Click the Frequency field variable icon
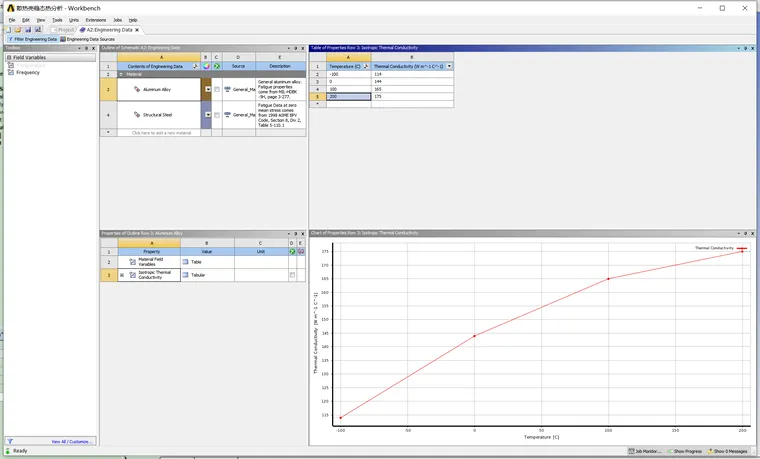This screenshot has height=459, width=760. coord(11,72)
